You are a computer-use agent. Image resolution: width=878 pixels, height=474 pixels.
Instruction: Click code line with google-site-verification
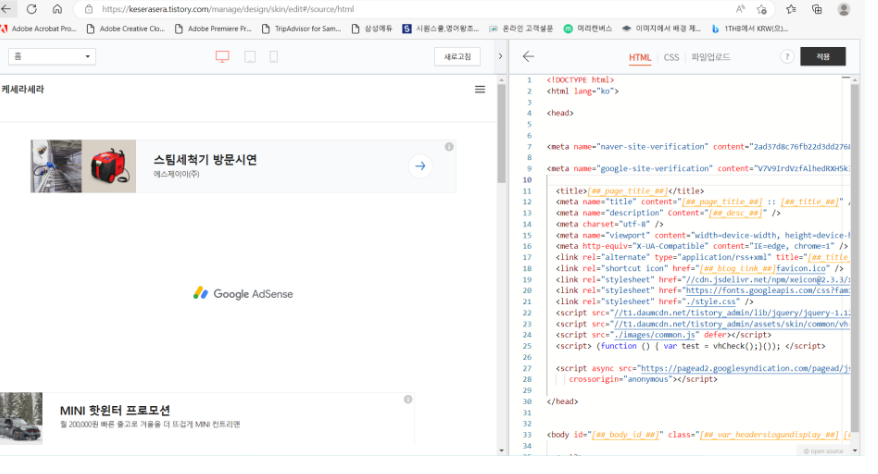698,168
